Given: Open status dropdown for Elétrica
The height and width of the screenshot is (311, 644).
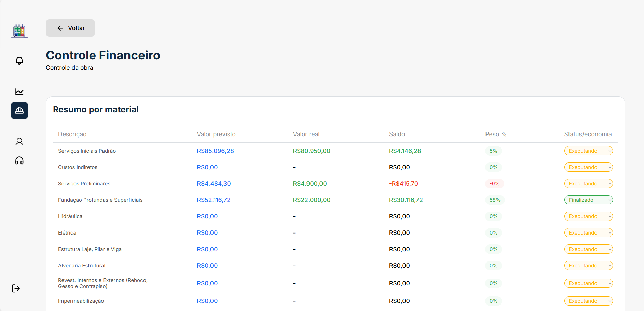Looking at the screenshot, I should 588,233.
